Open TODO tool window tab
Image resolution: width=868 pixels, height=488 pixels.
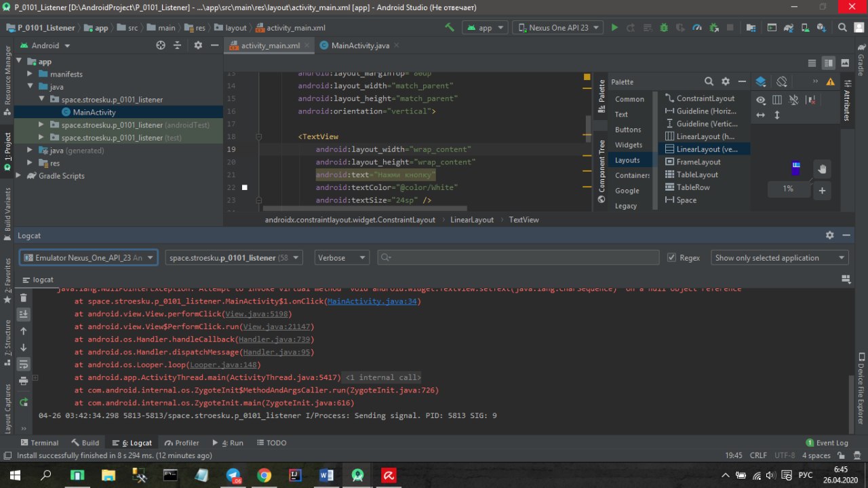(271, 443)
